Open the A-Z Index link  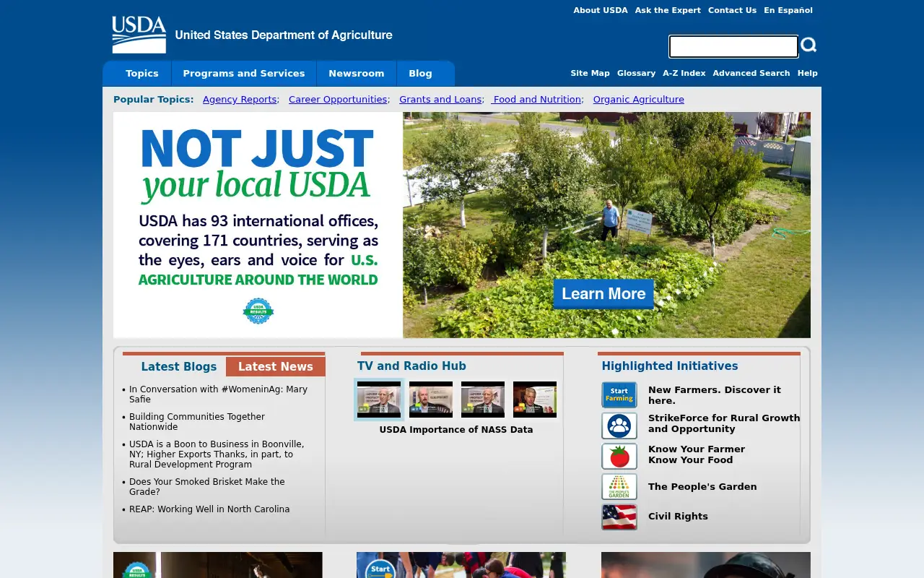[684, 73]
